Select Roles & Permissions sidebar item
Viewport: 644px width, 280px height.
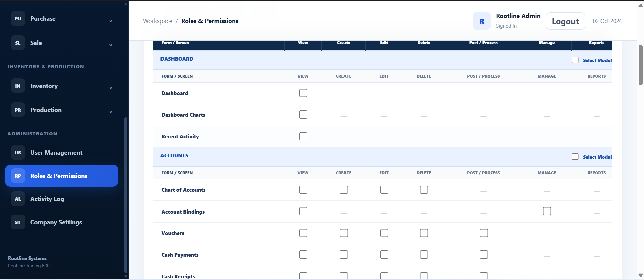point(61,176)
